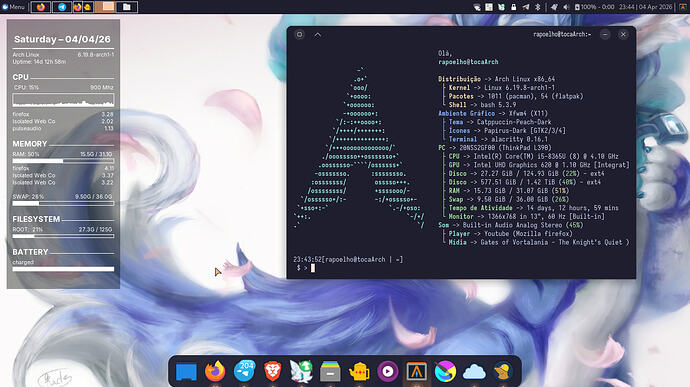Click the 'Player -> Youtube (Mozilla firefox)' line
The image size is (690, 387).
[x=510, y=234]
